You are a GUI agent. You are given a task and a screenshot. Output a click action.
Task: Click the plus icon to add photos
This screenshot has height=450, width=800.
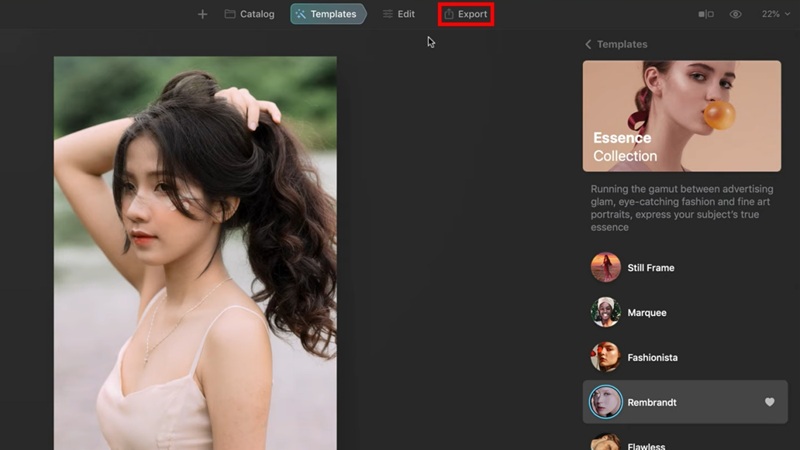(202, 14)
